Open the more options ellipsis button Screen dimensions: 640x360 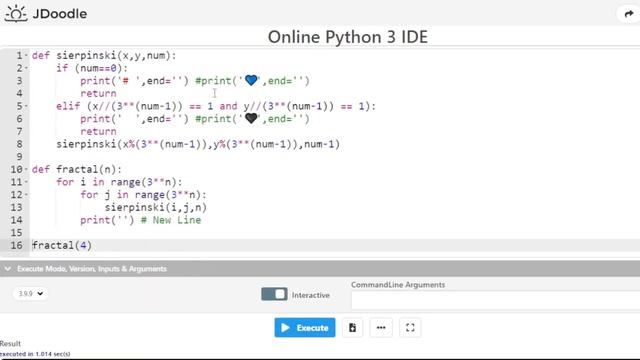pyautogui.click(x=381, y=328)
